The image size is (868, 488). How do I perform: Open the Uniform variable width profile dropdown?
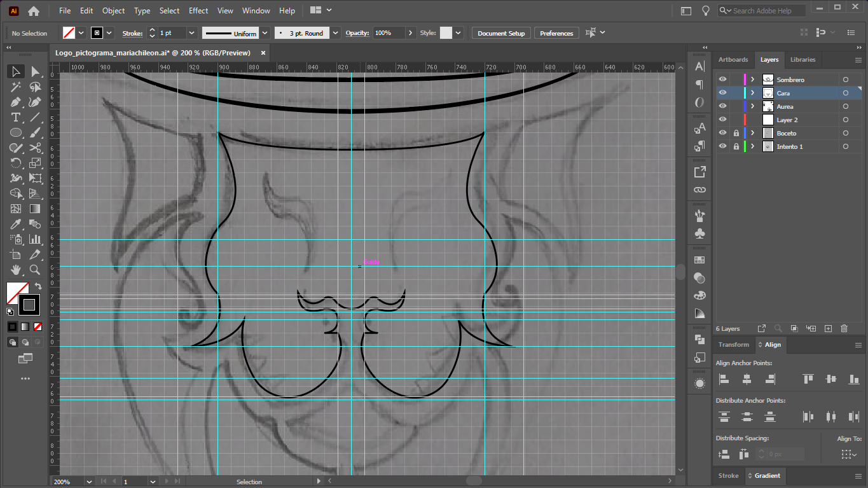[265, 33]
